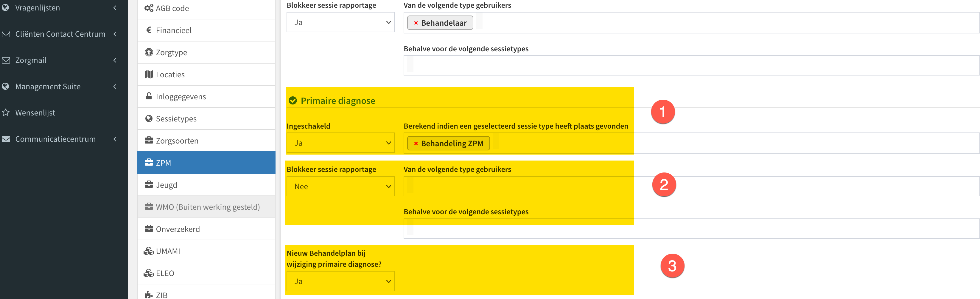Expand the Zorgmail sidebar menu
The image size is (980, 299).
coord(61,60)
